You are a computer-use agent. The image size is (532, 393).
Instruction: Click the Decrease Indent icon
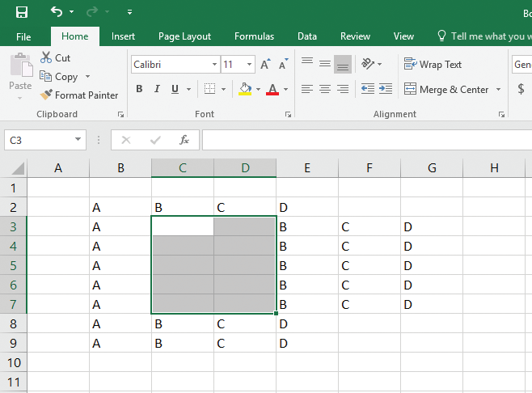[367, 89]
